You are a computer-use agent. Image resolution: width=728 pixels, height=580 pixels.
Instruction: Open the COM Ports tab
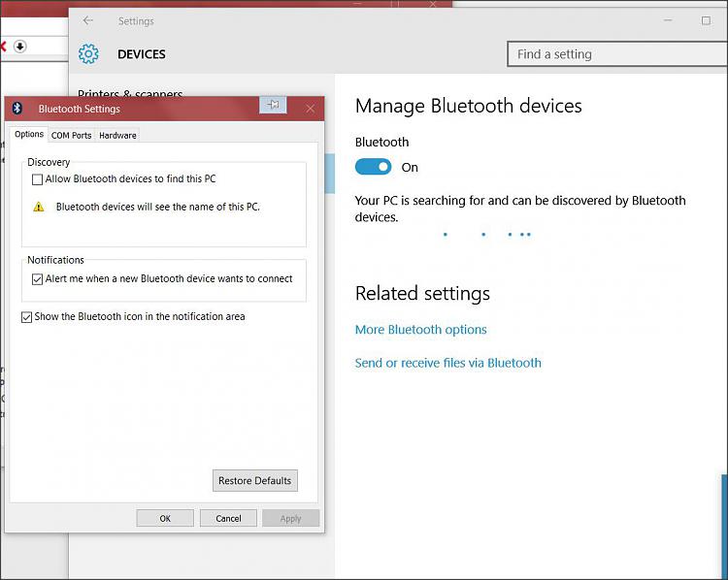[71, 136]
